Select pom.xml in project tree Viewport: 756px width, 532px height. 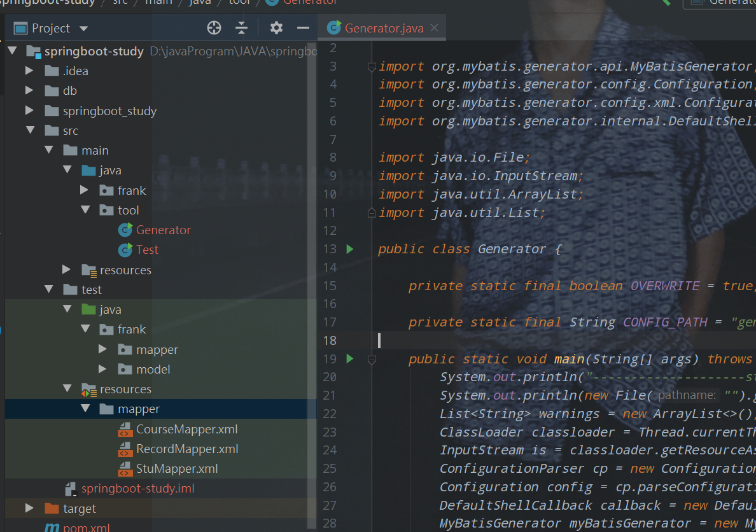[x=87, y=527]
